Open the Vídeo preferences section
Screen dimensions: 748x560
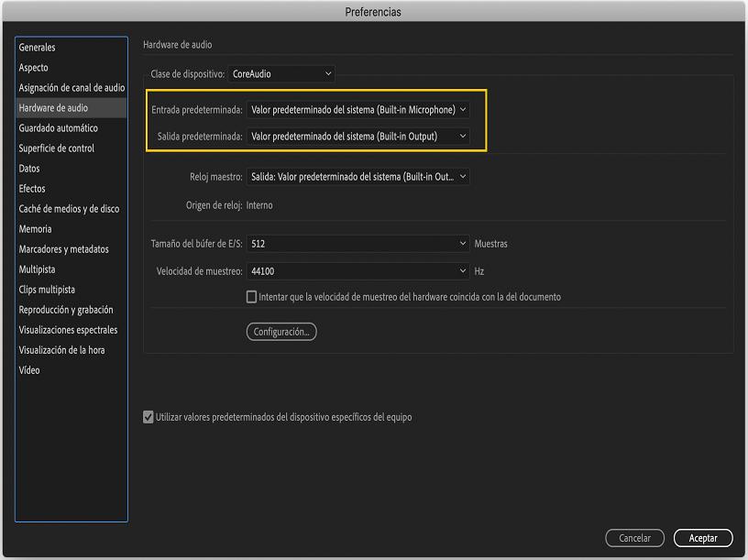coord(33,369)
